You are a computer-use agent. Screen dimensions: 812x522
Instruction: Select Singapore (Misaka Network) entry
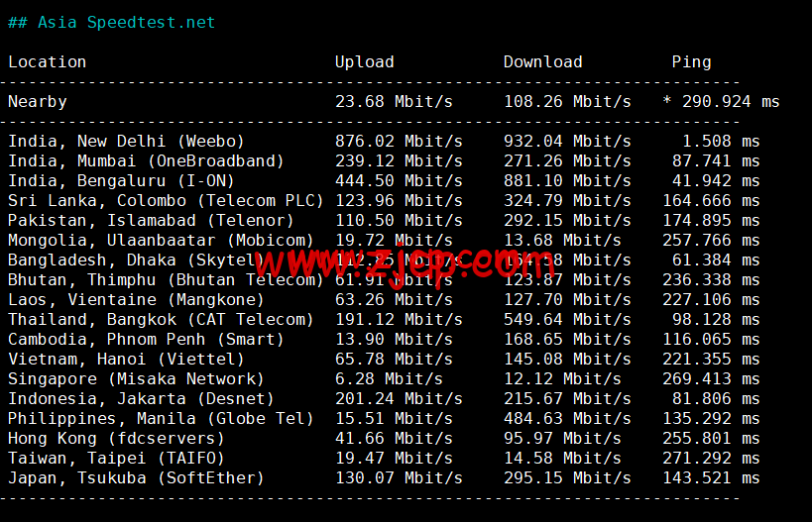[136, 378]
